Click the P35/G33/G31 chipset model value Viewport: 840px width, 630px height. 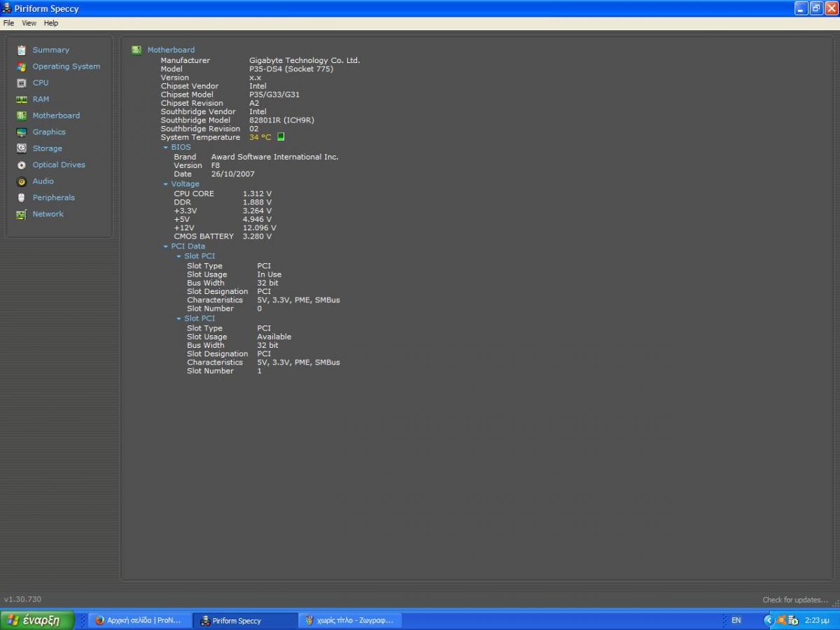[x=274, y=94]
